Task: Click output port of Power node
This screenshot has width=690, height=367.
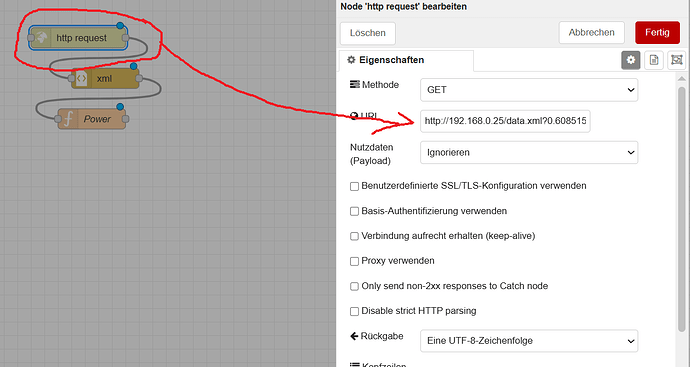Action: 125,119
